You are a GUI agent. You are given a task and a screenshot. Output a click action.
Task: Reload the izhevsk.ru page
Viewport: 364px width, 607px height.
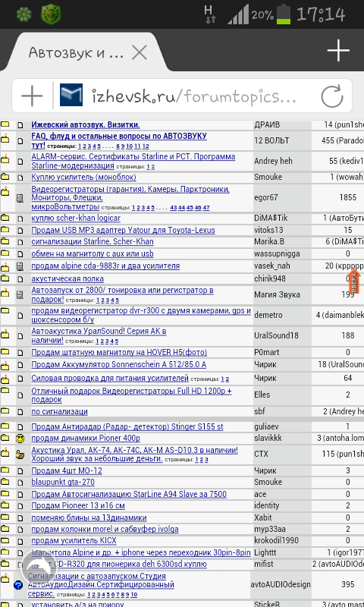point(332,96)
